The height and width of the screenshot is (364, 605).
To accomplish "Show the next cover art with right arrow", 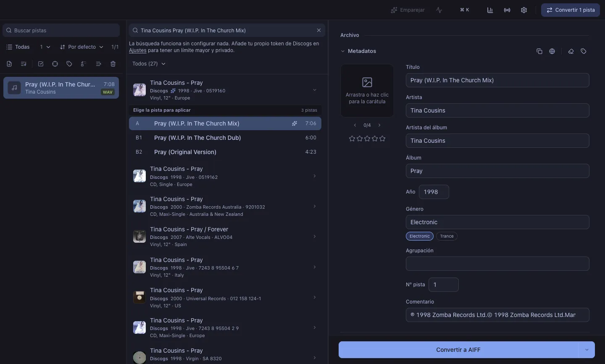I will click(379, 125).
